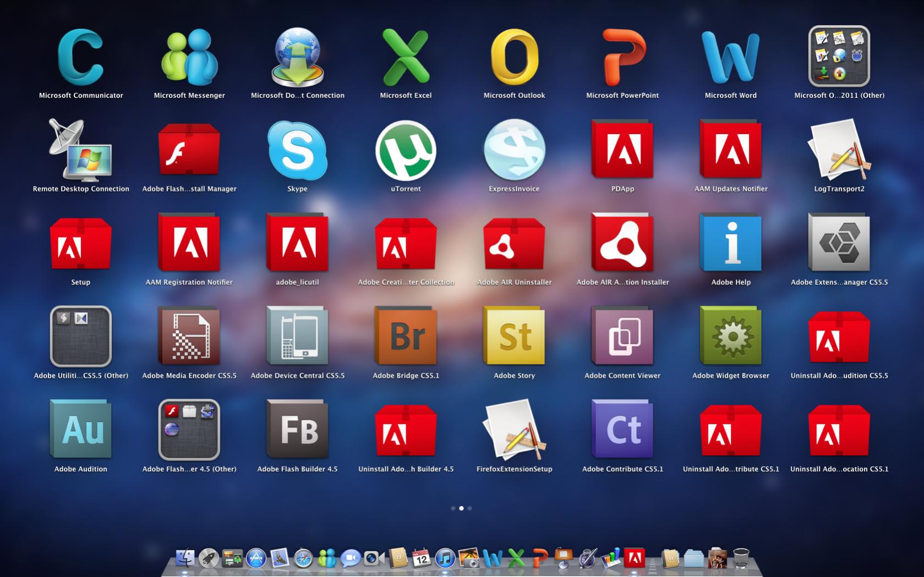The width and height of the screenshot is (924, 577).
Task: Run Uninstall Adobe Flash Builder 4.5
Action: (406, 431)
